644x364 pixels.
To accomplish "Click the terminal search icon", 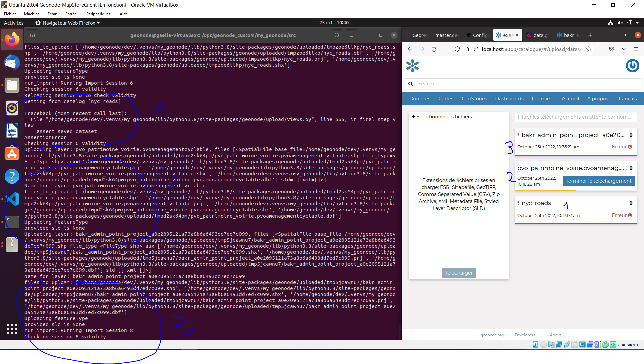I will click(337, 35).
